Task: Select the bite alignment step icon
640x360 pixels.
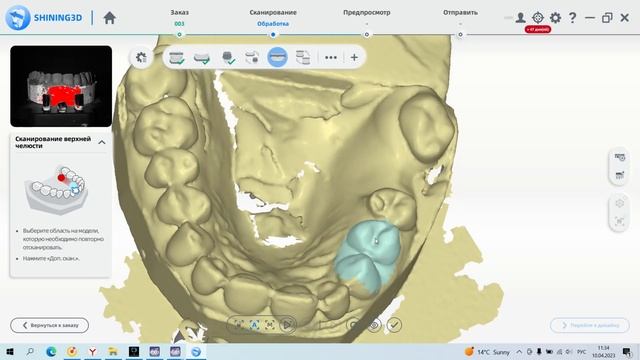Action: (252, 58)
